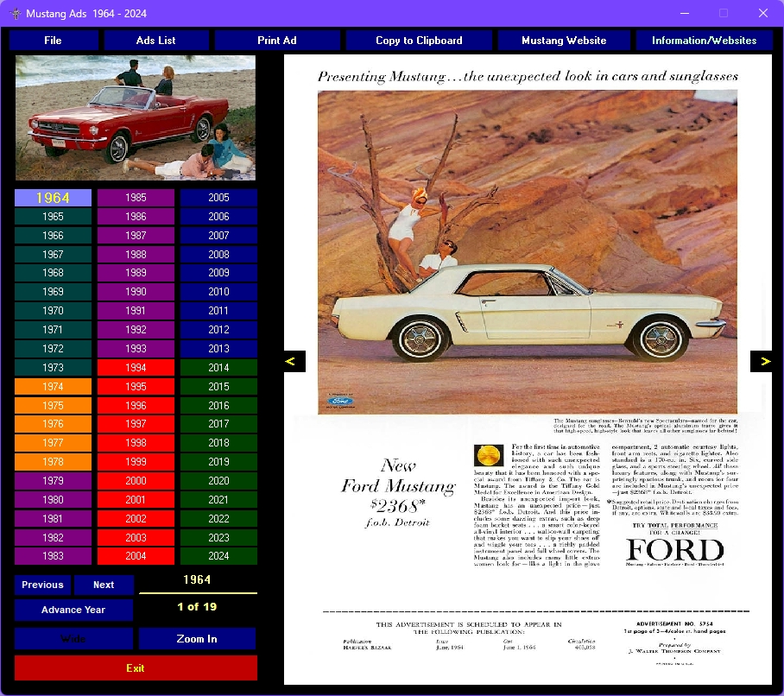Select year 1989
784x696 pixels.
click(x=136, y=273)
